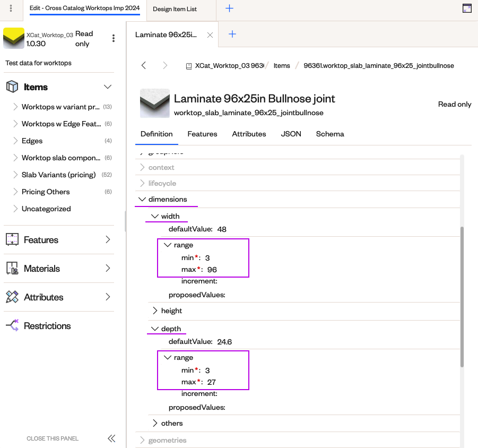Expand the height node
The width and height of the screenshot is (478, 448).
(155, 311)
